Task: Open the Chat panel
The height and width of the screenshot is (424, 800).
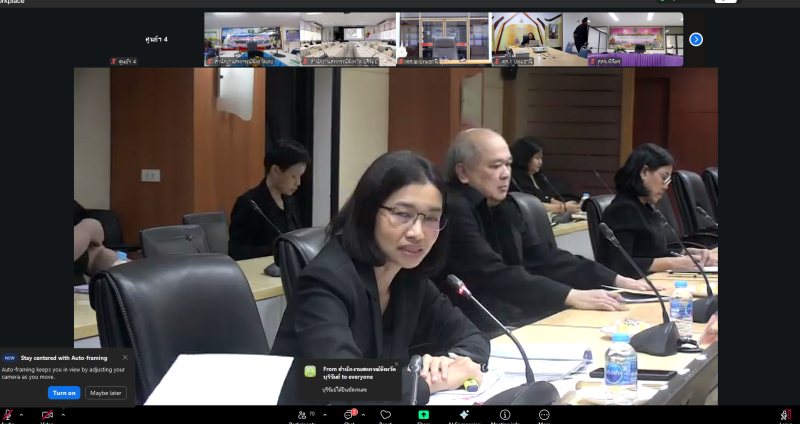Action: [x=349, y=415]
